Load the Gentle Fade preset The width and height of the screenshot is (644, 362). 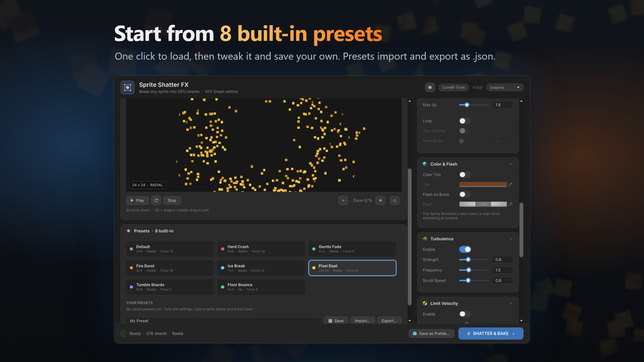[x=352, y=249]
